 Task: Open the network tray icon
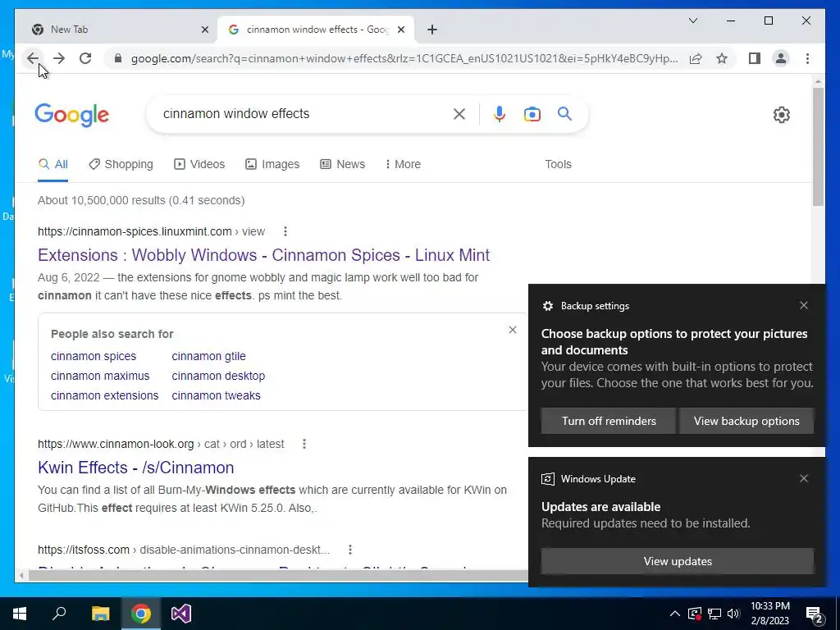714,614
